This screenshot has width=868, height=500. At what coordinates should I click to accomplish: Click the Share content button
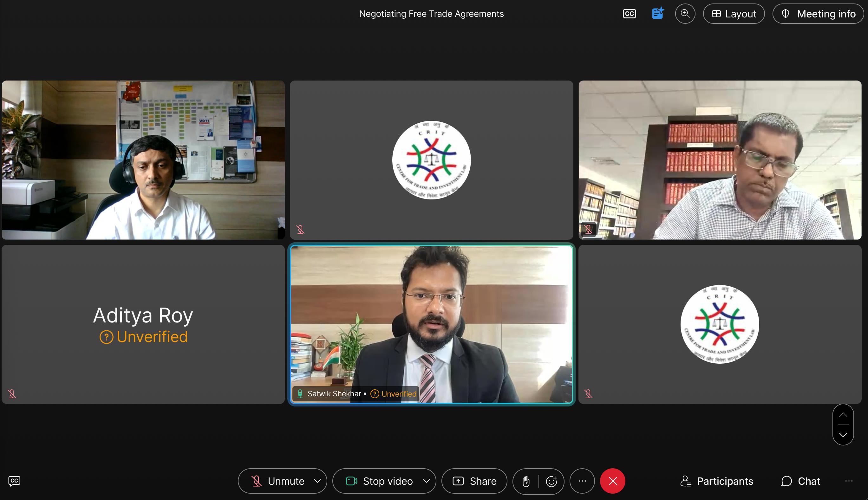click(474, 481)
